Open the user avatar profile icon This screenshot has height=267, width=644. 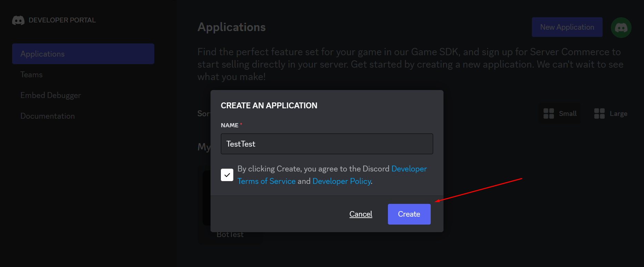621,28
